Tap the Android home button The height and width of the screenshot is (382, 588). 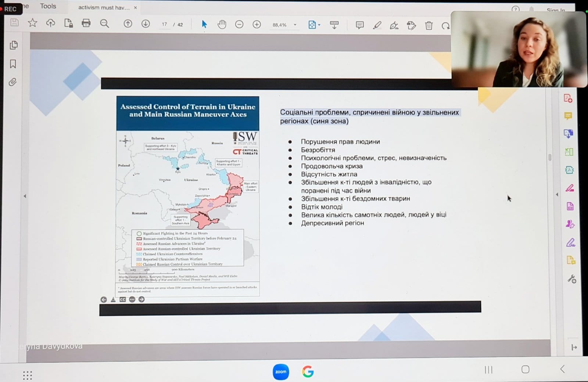[526, 369]
